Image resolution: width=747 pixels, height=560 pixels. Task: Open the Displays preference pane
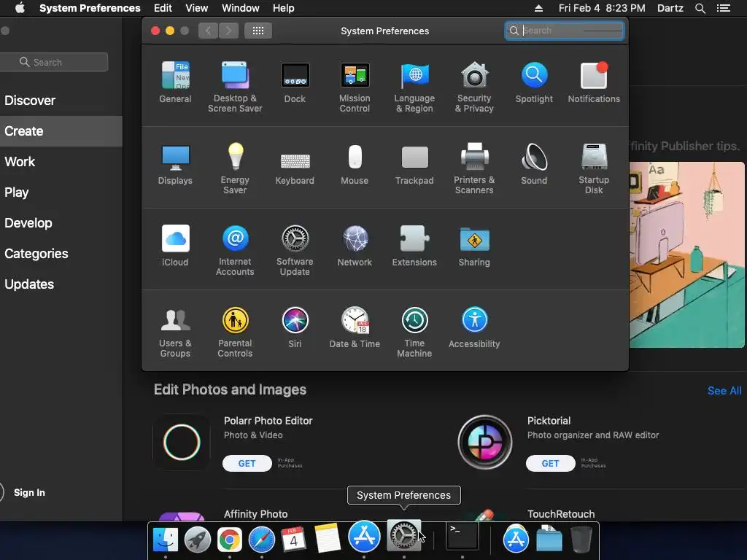pos(175,164)
